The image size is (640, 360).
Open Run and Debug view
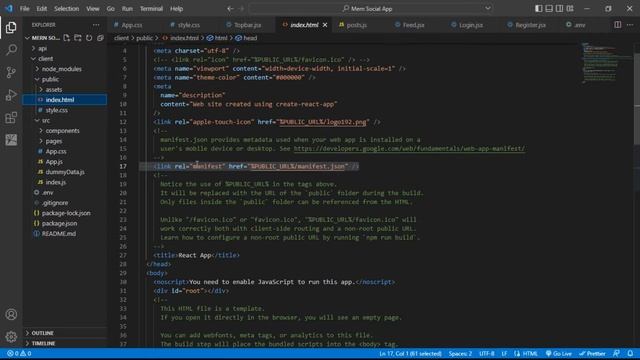pyautogui.click(x=11, y=95)
